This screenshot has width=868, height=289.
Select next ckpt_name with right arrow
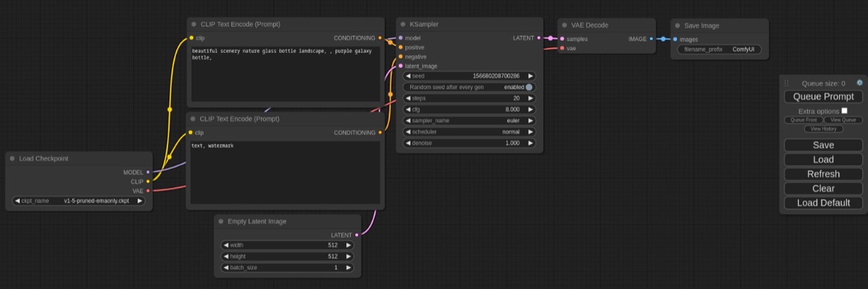point(140,201)
